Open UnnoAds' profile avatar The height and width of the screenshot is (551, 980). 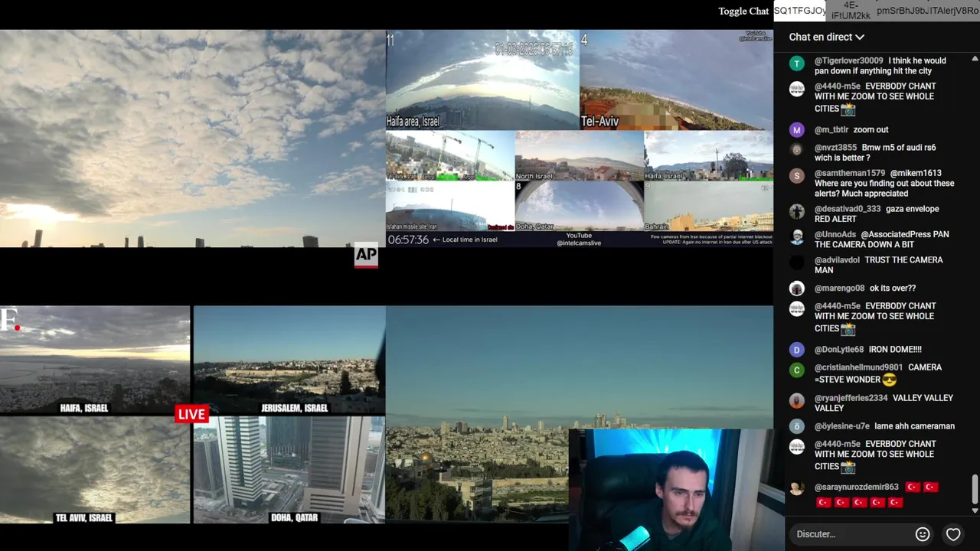point(797,237)
